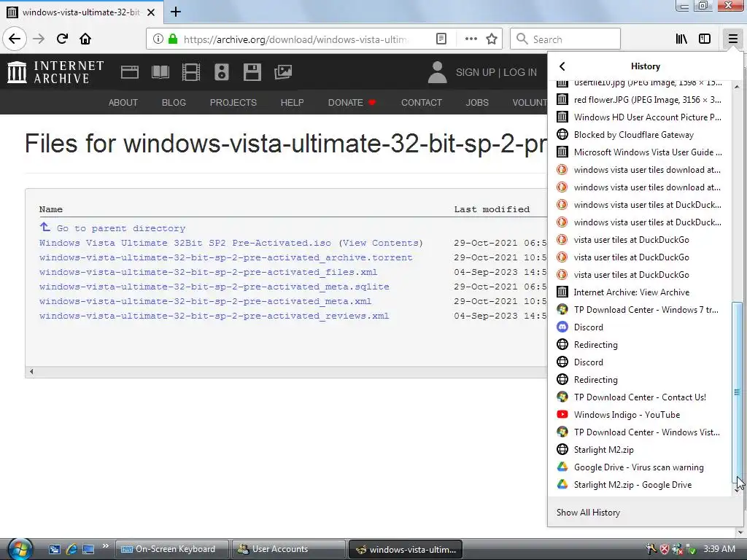Open the PROJECTS menu item
This screenshot has height=560, width=747.
tap(233, 102)
